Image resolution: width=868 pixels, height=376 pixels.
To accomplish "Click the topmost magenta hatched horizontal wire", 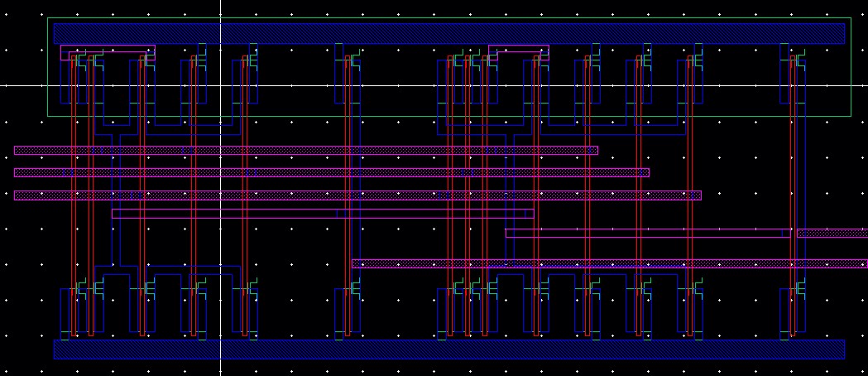I will [305, 151].
